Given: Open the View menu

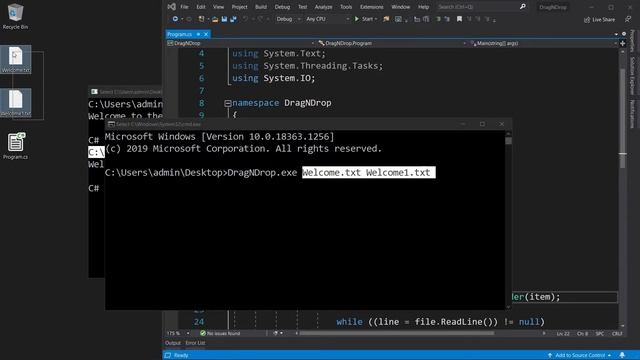Looking at the screenshot, I should coord(218,7).
